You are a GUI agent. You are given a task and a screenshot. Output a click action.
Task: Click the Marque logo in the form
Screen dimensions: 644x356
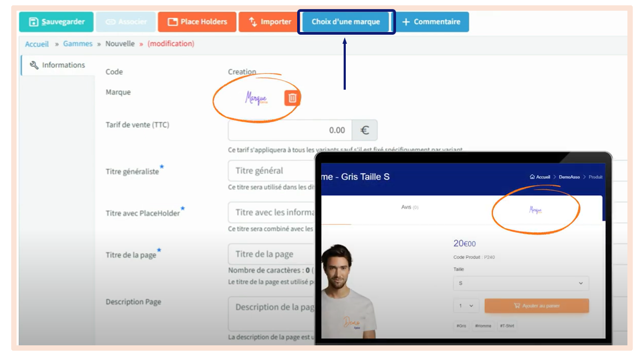(256, 98)
